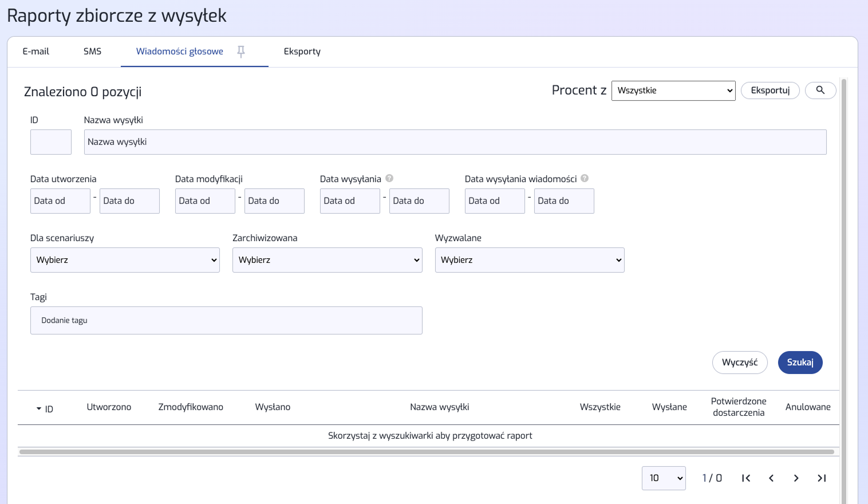
Task: Jump to last page of results
Action: point(822,478)
